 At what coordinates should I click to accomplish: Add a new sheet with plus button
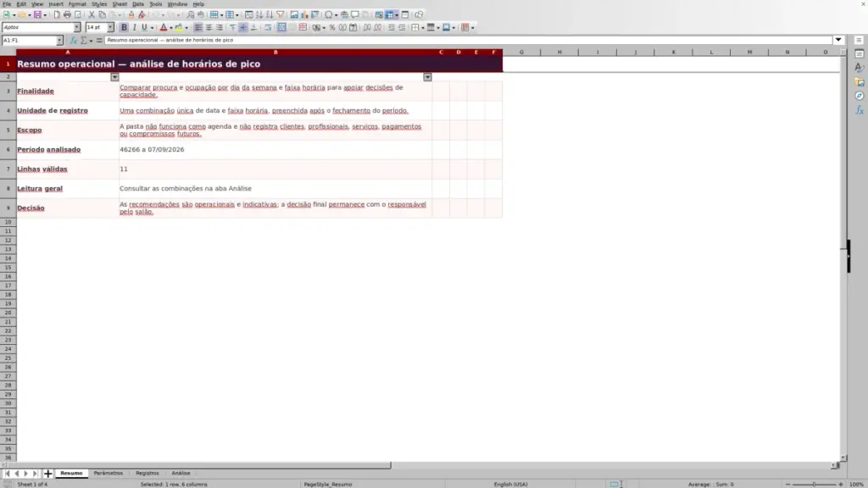tap(47, 473)
